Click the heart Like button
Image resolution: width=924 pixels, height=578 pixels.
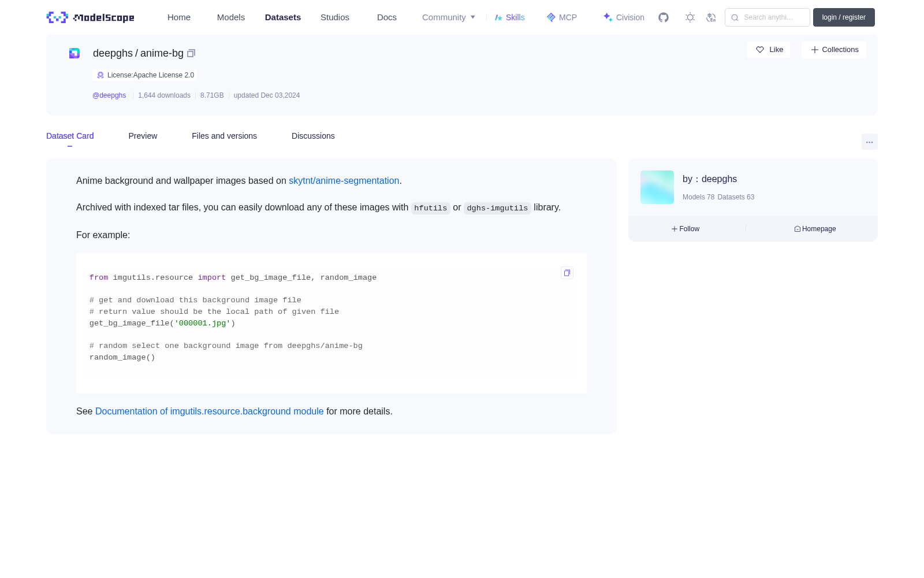click(769, 50)
